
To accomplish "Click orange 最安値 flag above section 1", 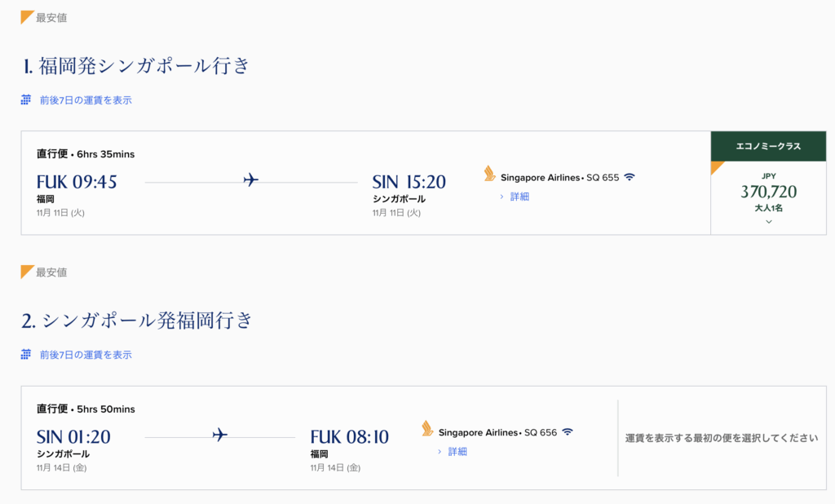I will tap(27, 17).
